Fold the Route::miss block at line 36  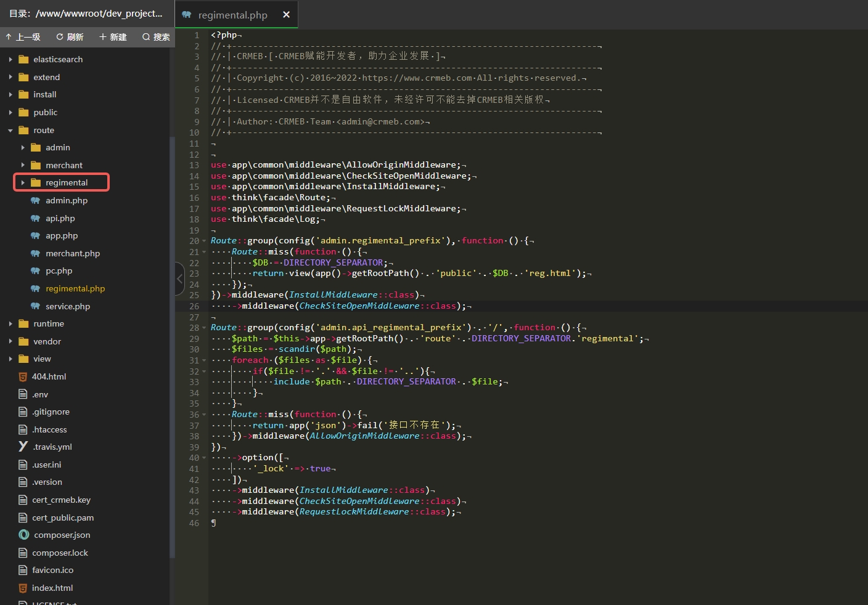(204, 415)
